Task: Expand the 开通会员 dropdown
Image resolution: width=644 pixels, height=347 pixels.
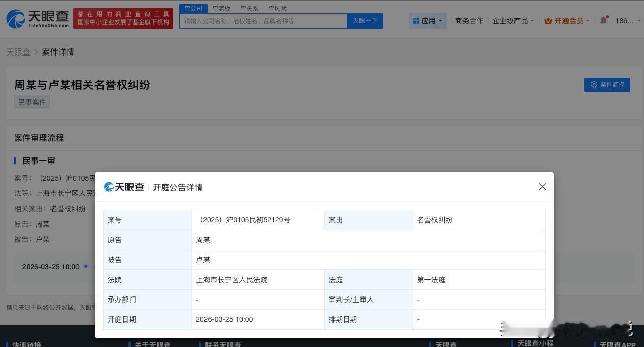Action: tap(567, 21)
